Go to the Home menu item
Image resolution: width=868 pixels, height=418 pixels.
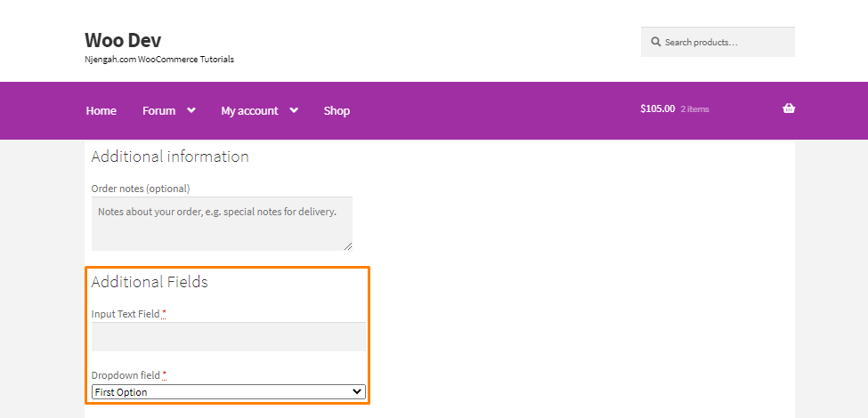(x=101, y=110)
